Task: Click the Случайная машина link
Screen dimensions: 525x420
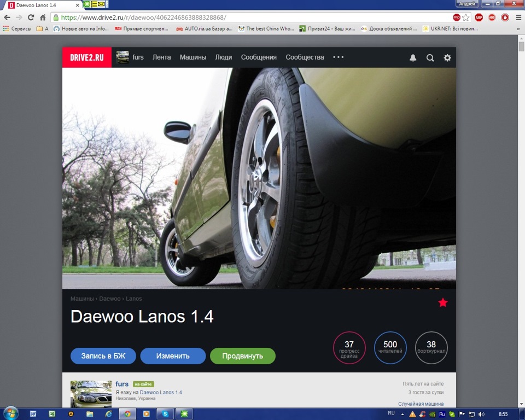Action: 421,404
